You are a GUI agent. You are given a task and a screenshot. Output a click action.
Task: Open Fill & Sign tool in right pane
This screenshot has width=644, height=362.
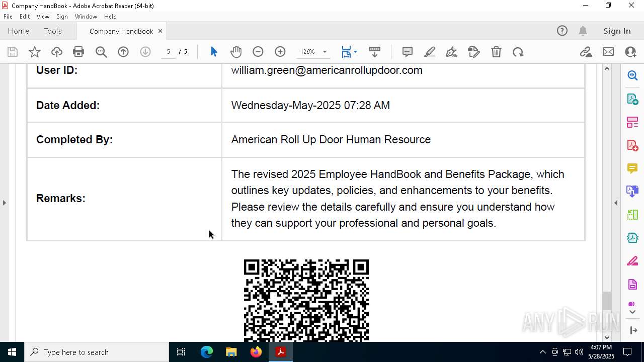click(x=632, y=261)
